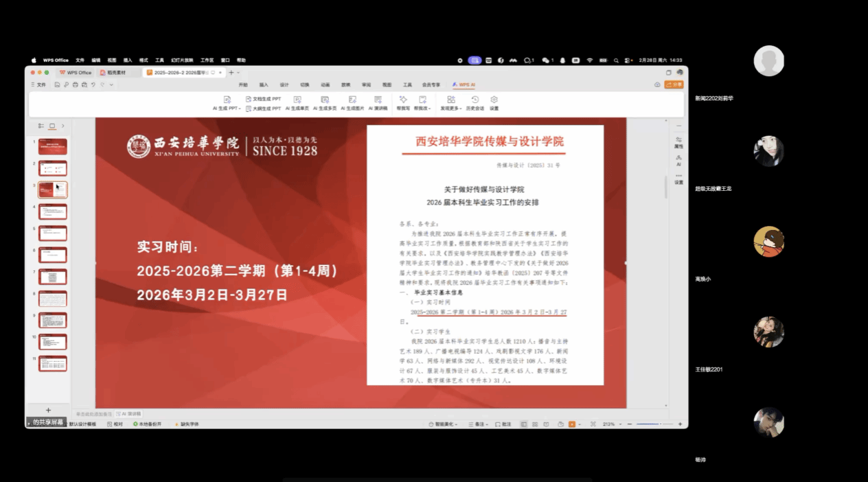Viewport: 868px width, 482px height.
Task: Open the 智能美化 dropdown in status bar
Action: [445, 424]
